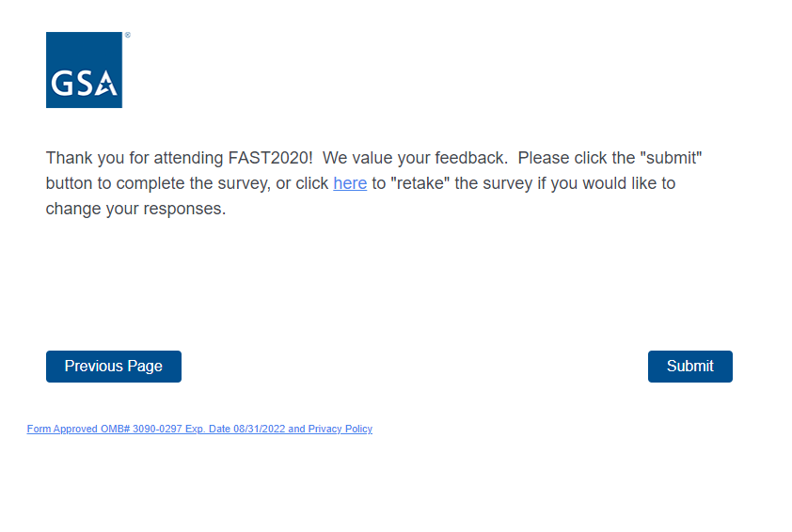This screenshot has width=792, height=532.
Task: Click the "change your responses" text
Action: click(x=135, y=209)
